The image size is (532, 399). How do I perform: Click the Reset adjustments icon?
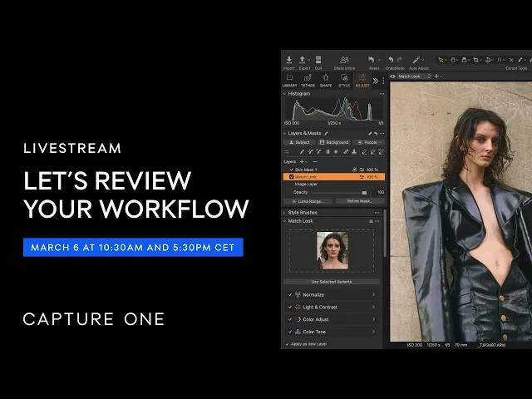372,60
